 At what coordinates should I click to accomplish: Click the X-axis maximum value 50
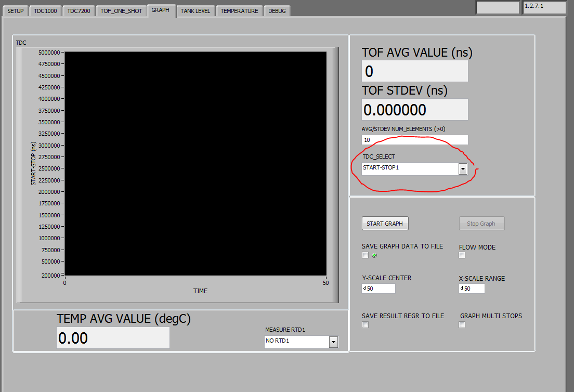[x=326, y=283]
